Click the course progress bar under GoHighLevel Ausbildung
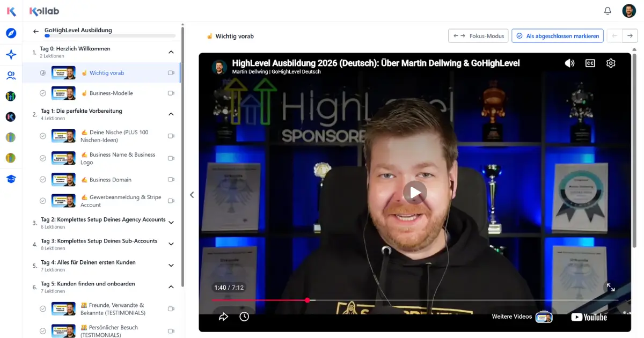Screen dimensions: 644x338 click(x=110, y=36)
